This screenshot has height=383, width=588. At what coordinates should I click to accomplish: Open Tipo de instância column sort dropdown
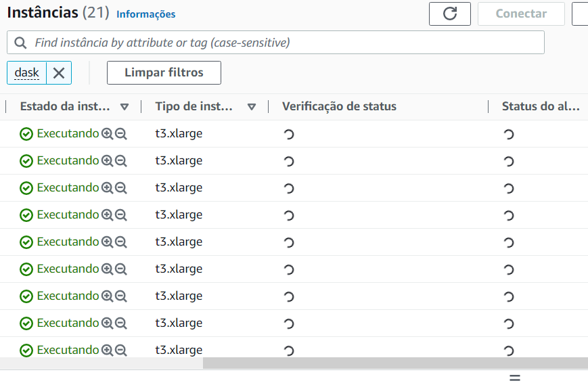252,107
